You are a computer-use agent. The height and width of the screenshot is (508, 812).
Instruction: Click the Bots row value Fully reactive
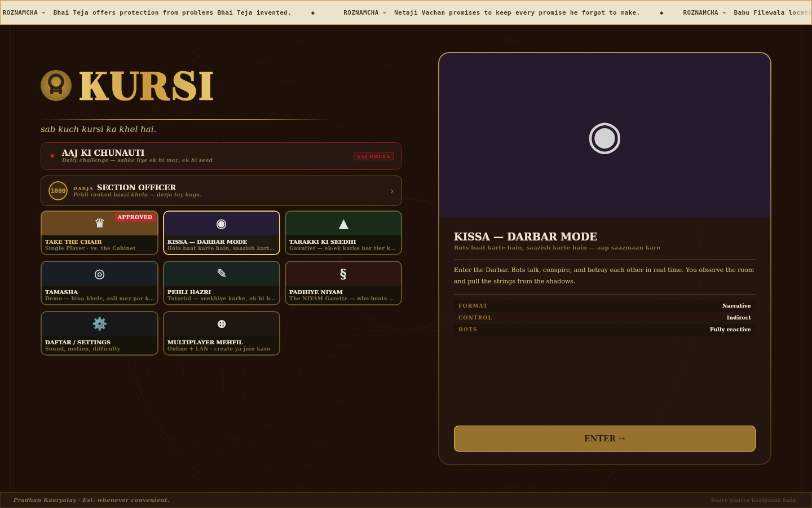tap(730, 330)
